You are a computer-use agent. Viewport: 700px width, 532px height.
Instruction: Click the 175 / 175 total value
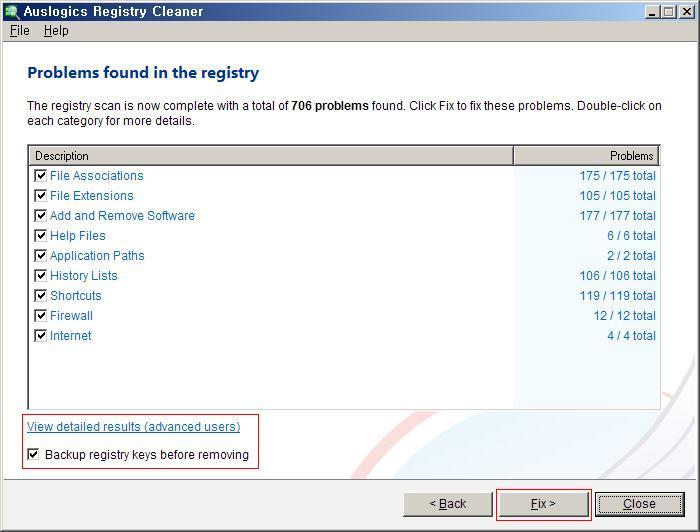617,176
